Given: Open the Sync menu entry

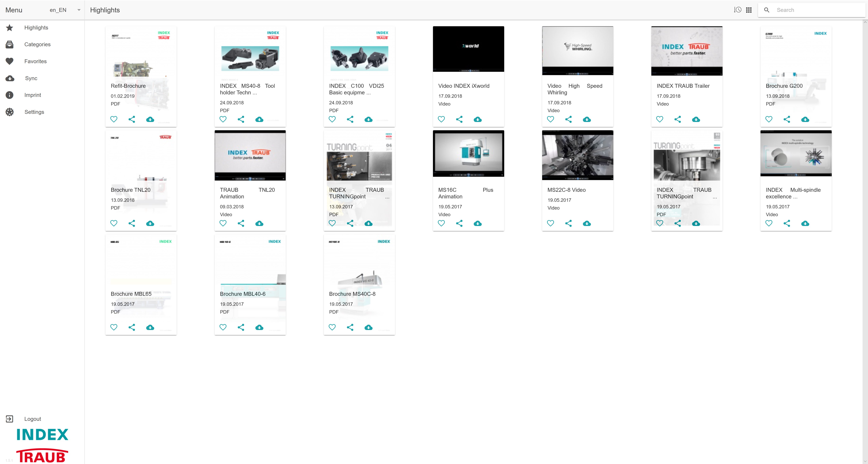Looking at the screenshot, I should pyautogui.click(x=31, y=78).
